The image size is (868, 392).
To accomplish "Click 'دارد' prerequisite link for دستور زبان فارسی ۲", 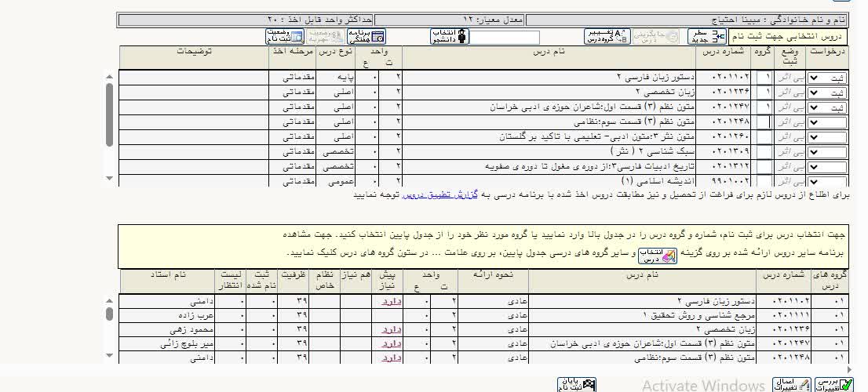I will (390, 301).
